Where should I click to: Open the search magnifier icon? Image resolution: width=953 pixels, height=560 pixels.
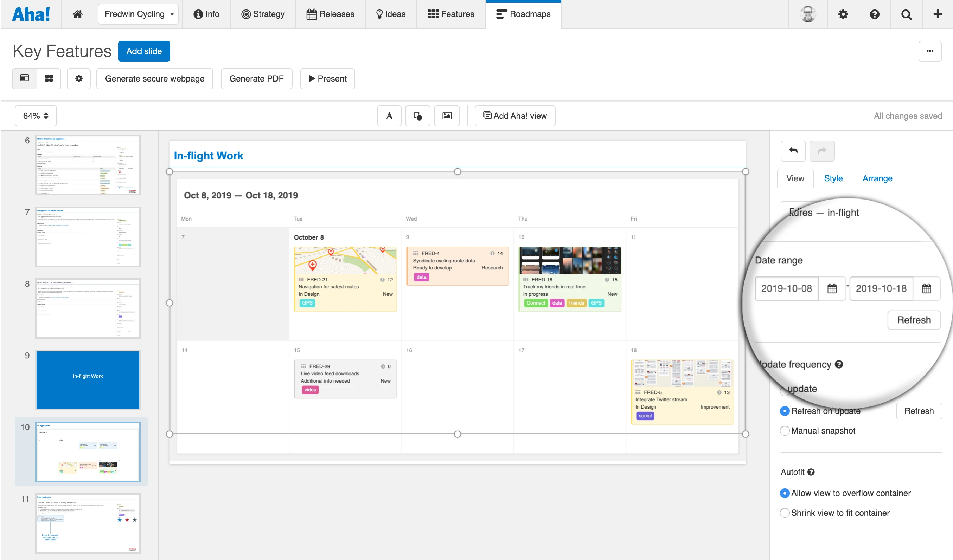click(906, 14)
